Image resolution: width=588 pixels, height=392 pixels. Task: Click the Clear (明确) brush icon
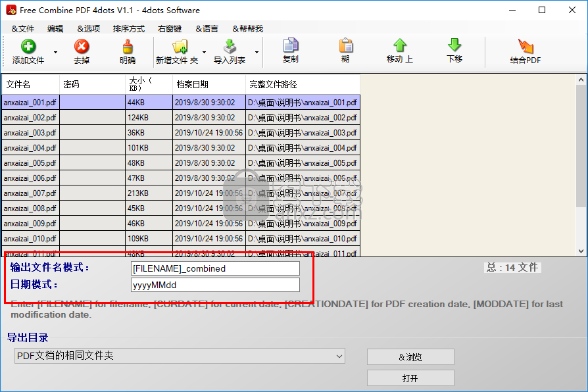(128, 47)
